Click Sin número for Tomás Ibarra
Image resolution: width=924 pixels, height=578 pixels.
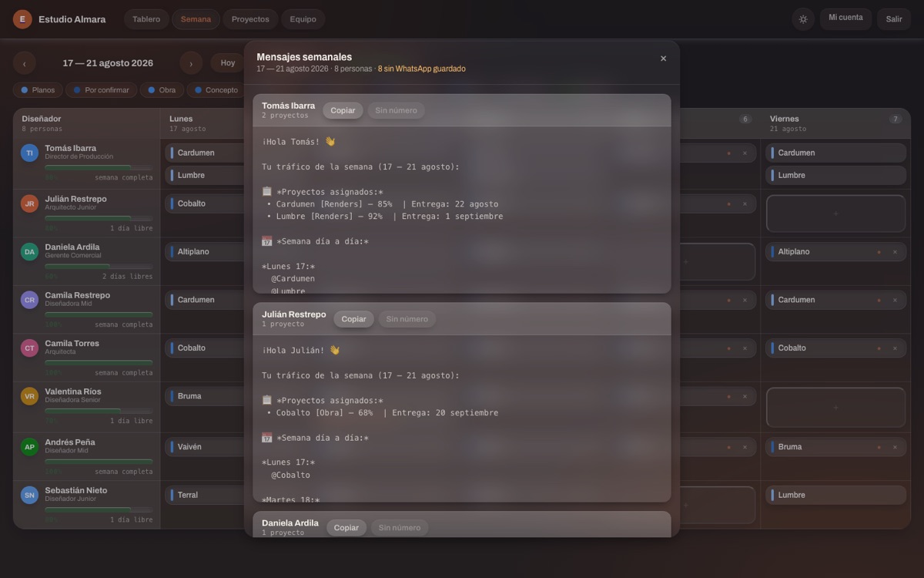click(396, 110)
